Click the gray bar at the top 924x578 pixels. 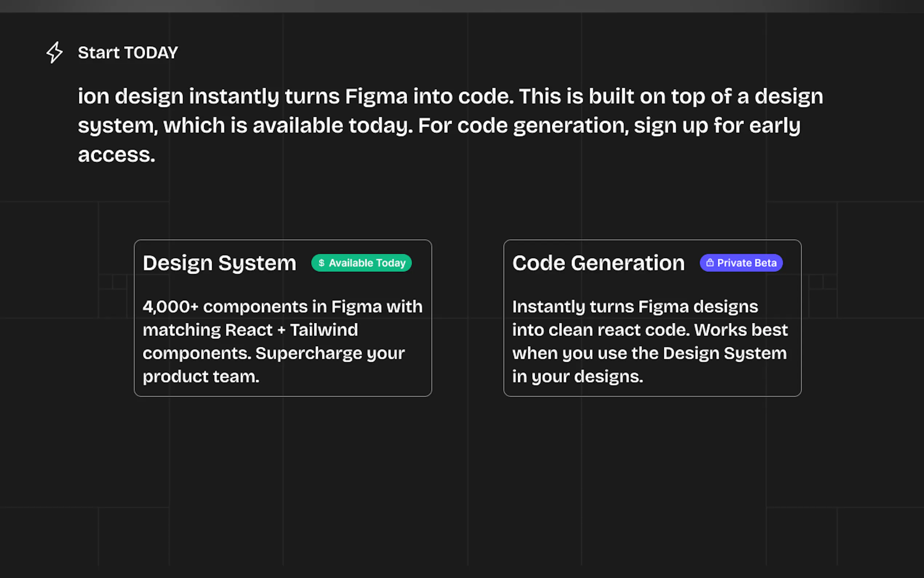[x=462, y=6]
